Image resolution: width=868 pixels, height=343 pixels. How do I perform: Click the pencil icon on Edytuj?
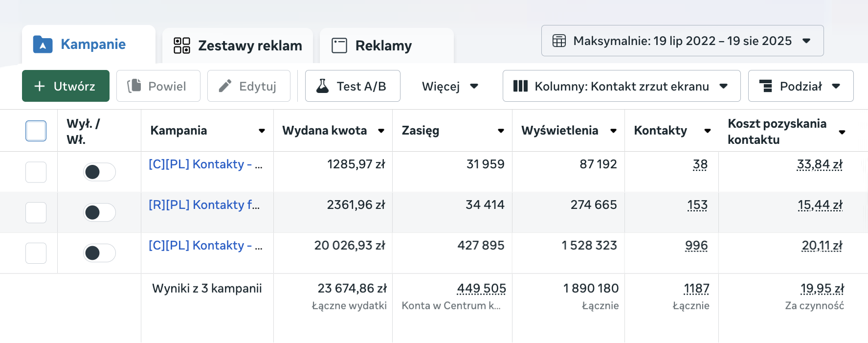click(x=225, y=86)
